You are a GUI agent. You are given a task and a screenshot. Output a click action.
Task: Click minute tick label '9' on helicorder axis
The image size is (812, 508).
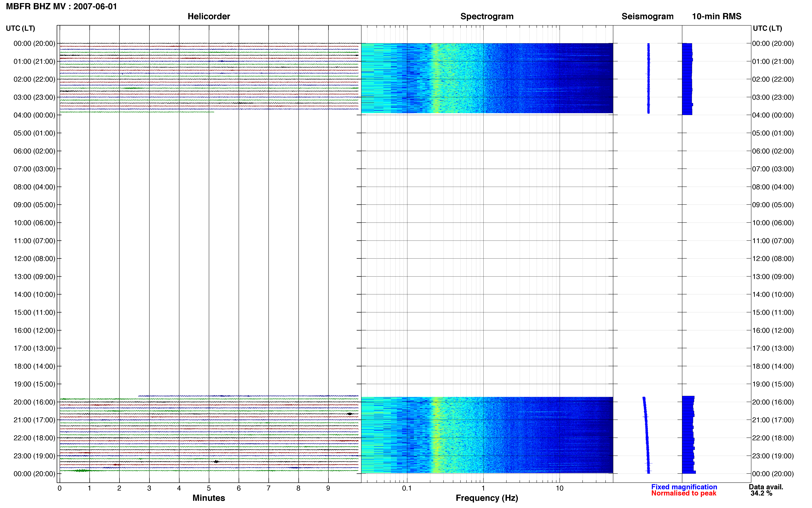point(328,488)
